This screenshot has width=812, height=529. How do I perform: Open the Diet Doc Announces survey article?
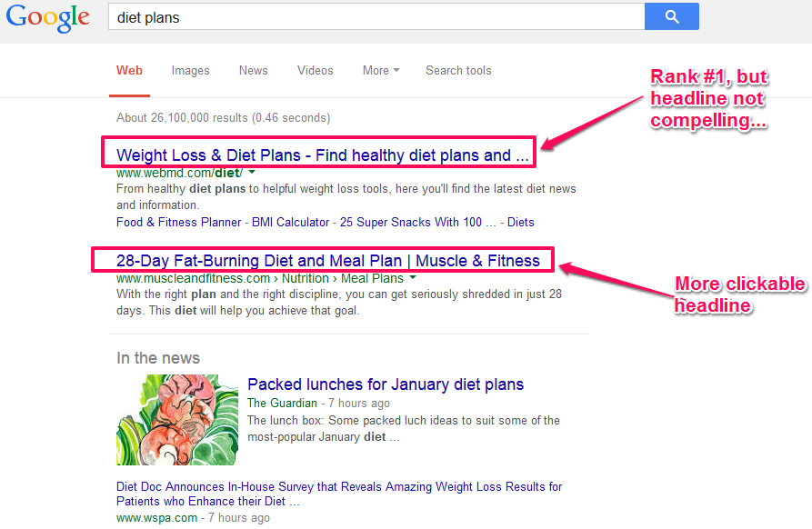[339, 494]
